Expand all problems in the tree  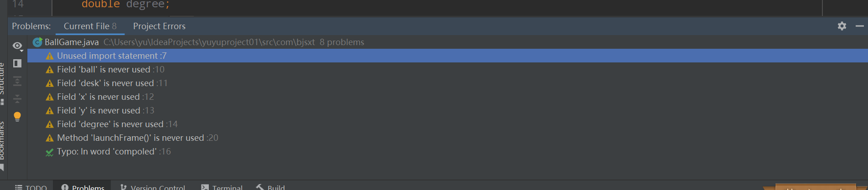[17, 81]
